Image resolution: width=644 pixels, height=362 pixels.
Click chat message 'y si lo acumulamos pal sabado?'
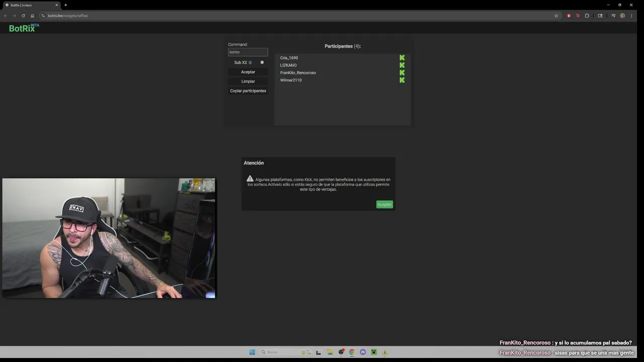593,343
